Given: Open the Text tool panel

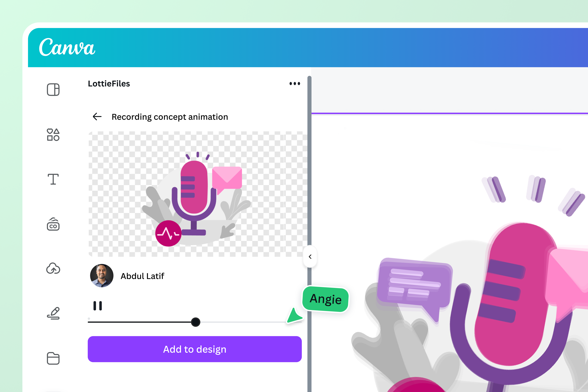Looking at the screenshot, I should [53, 179].
